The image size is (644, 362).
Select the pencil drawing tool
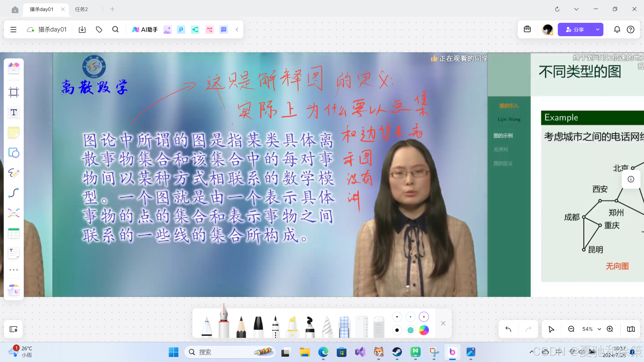241,326
